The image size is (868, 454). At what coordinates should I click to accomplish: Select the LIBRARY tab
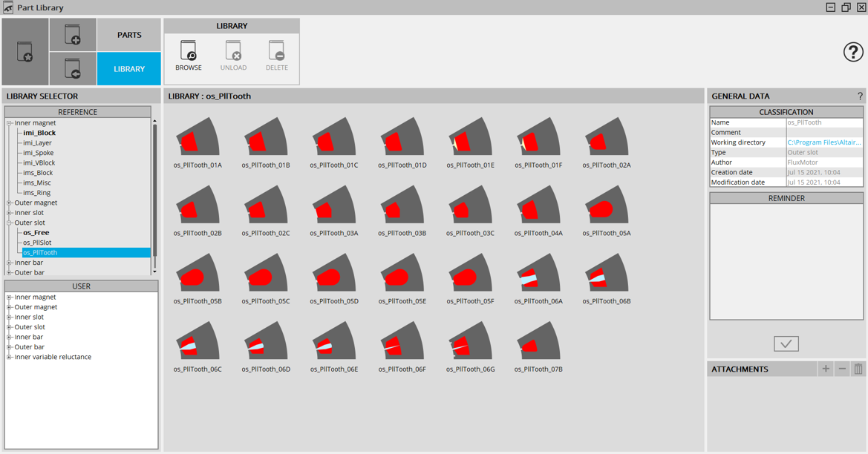129,69
